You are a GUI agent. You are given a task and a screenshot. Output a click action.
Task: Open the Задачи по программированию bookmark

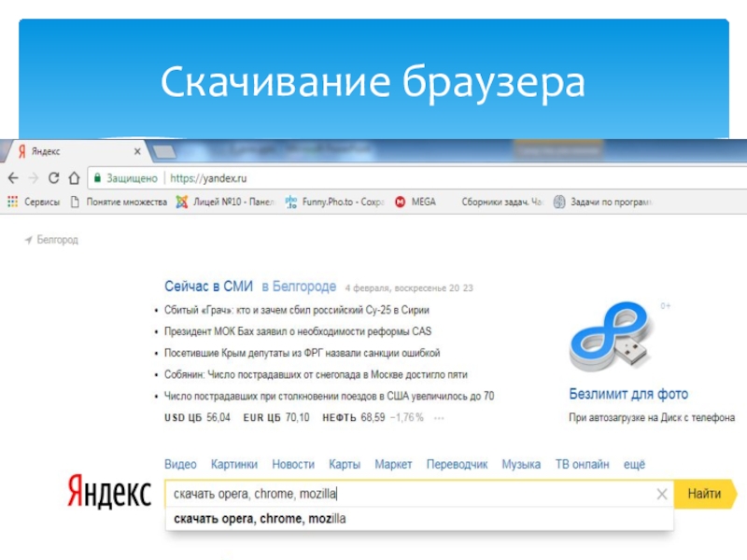[x=603, y=202]
